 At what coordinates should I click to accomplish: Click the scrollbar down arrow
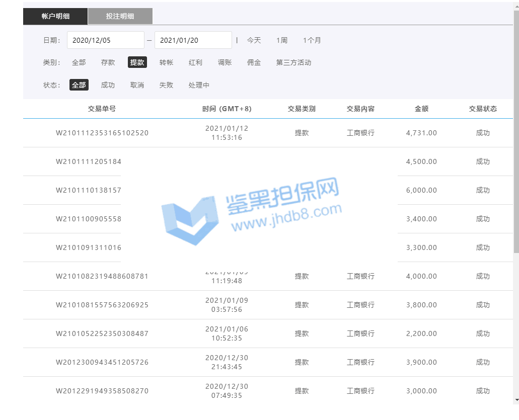coord(516,400)
